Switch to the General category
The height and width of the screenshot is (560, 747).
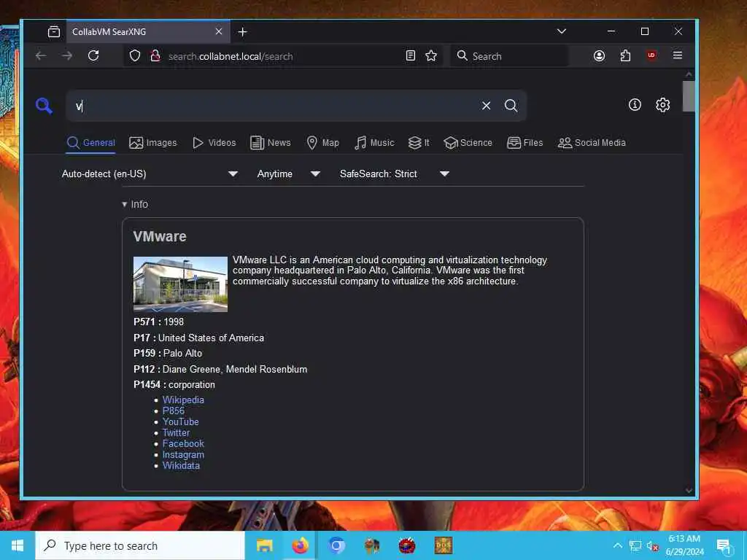(x=91, y=143)
